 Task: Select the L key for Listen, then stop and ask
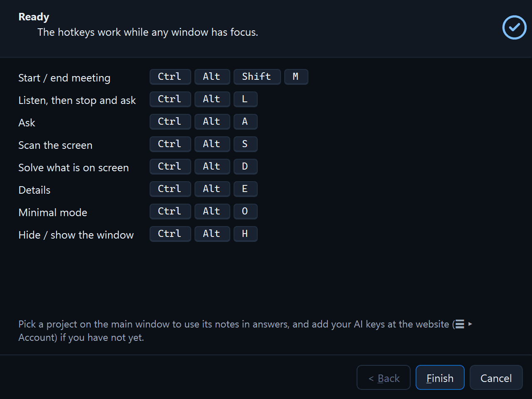245,99
